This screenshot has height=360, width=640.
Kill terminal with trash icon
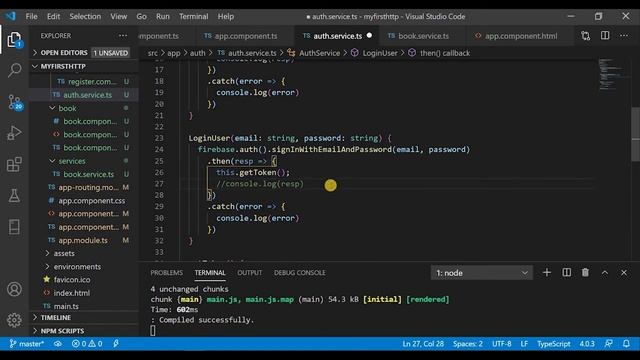point(585,273)
